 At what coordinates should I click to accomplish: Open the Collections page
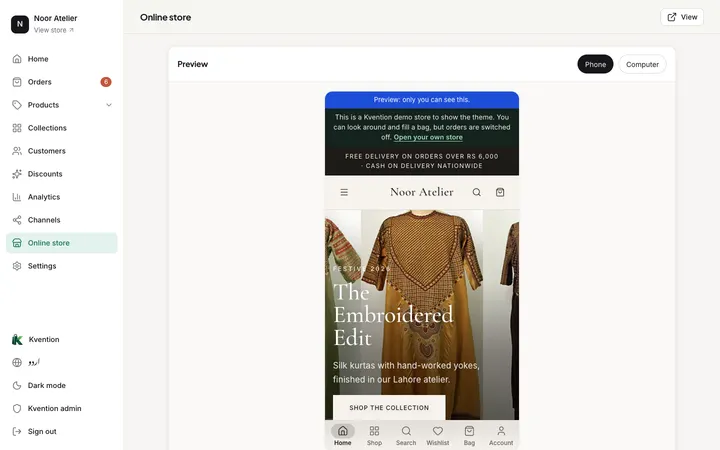pyautogui.click(x=62, y=128)
